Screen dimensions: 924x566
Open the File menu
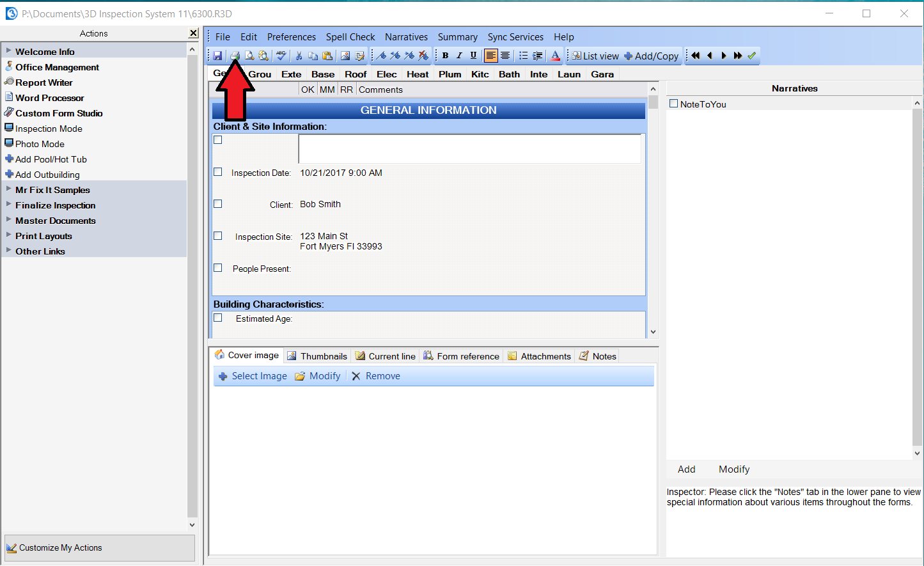223,37
